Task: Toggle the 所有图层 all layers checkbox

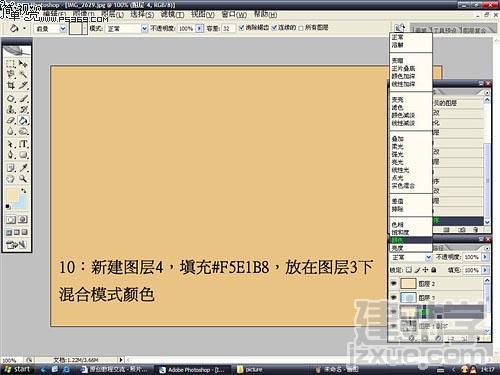Action: [x=301, y=28]
